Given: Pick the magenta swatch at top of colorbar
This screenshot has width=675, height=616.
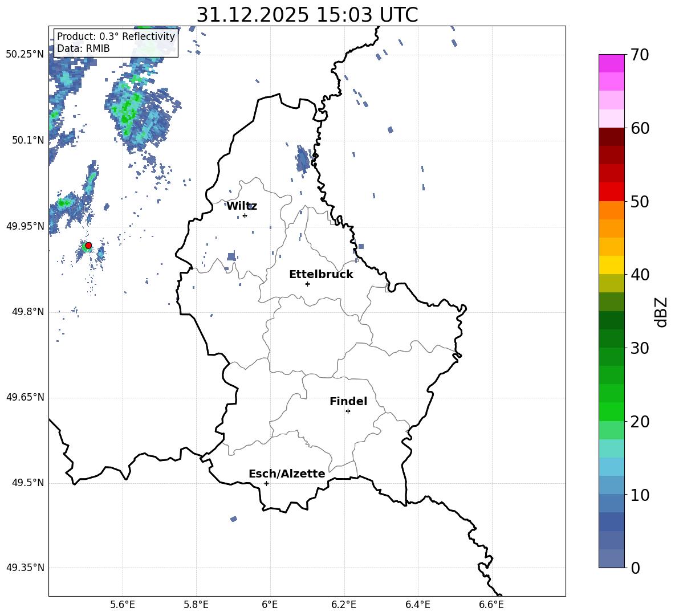Looking at the screenshot, I should pyautogui.click(x=611, y=63).
